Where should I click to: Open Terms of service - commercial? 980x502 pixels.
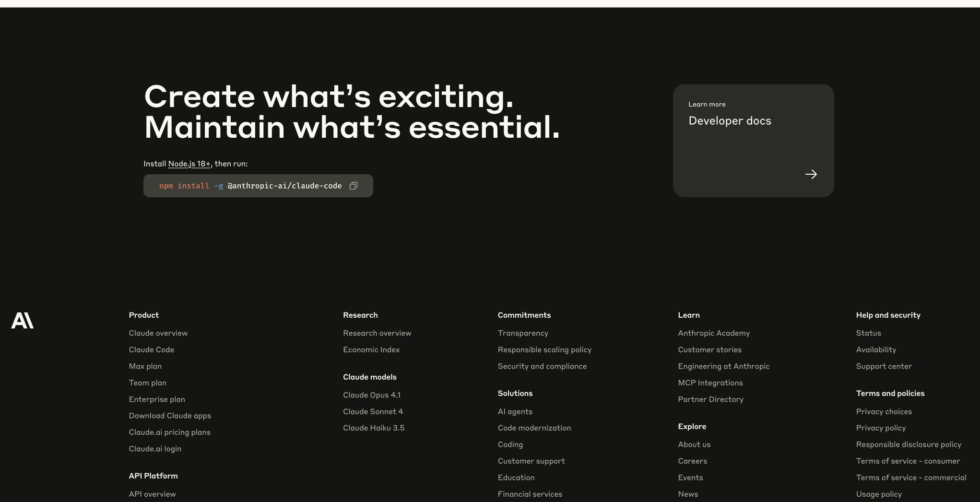911,478
